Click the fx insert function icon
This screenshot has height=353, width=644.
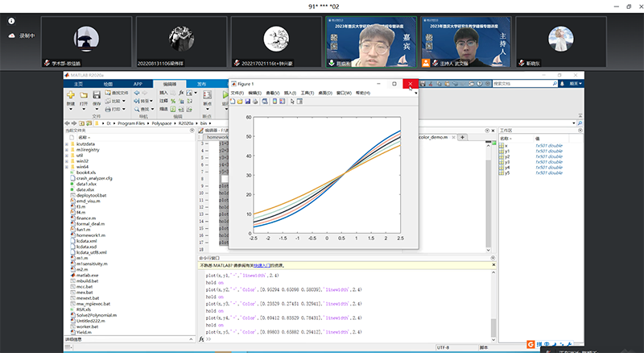pyautogui.click(x=181, y=93)
